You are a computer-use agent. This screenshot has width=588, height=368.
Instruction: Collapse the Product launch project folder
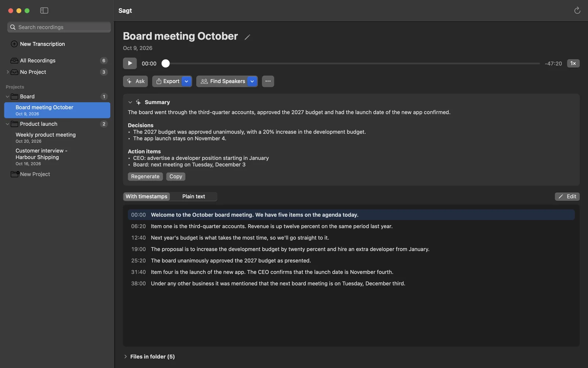click(7, 124)
